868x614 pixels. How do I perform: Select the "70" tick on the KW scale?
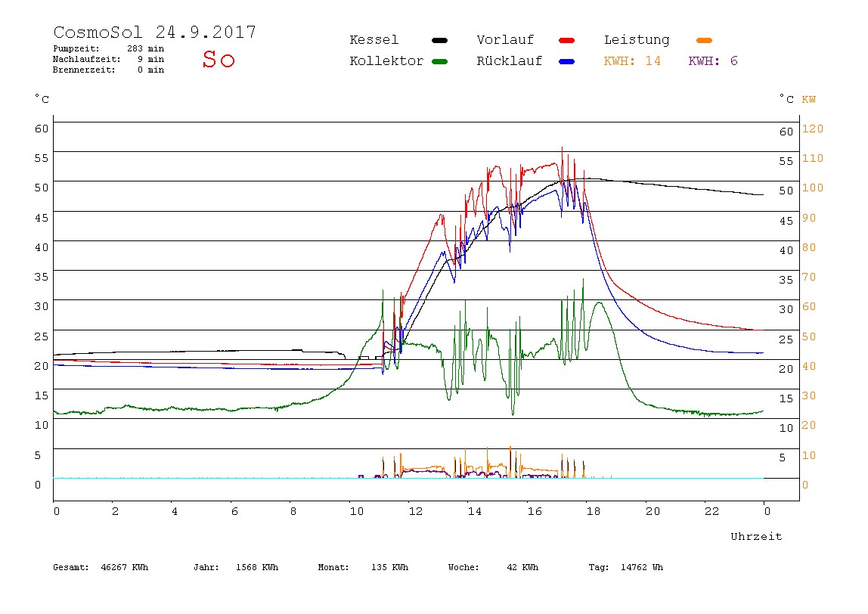[809, 276]
